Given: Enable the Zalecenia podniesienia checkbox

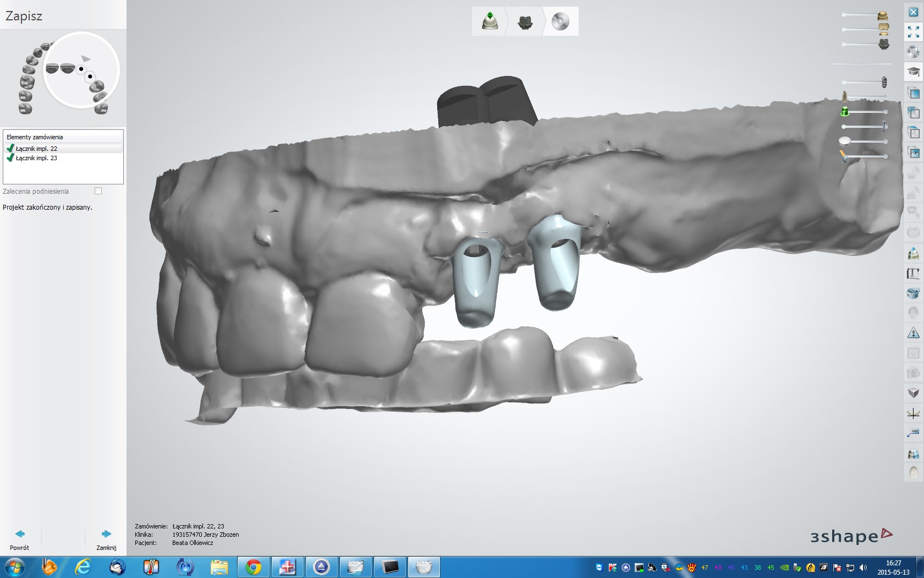Looking at the screenshot, I should 98,191.
